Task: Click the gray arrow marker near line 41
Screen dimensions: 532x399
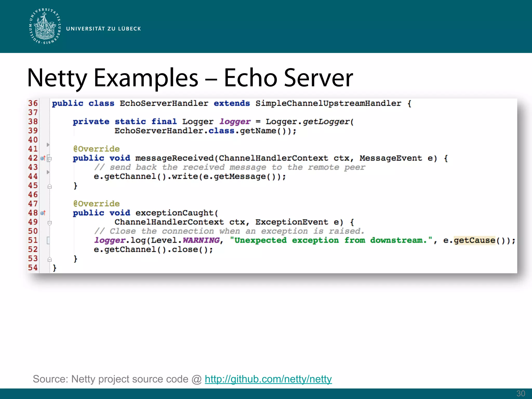Action: click(x=48, y=145)
